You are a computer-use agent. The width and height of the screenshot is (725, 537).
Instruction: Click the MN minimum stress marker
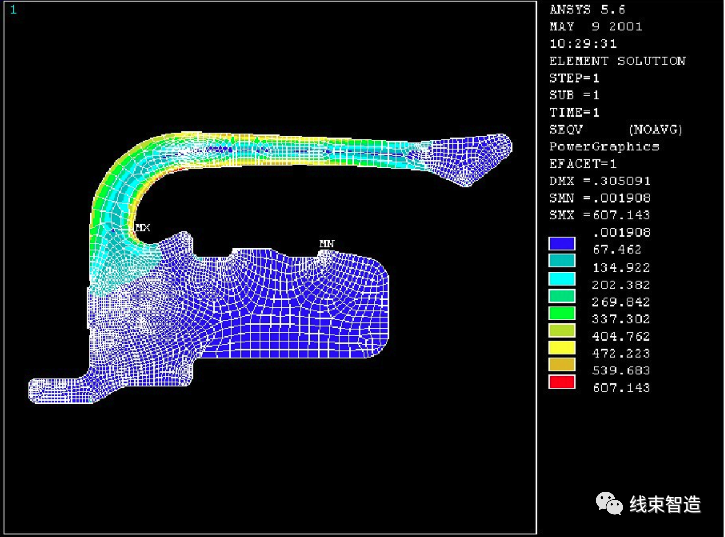[x=326, y=243]
